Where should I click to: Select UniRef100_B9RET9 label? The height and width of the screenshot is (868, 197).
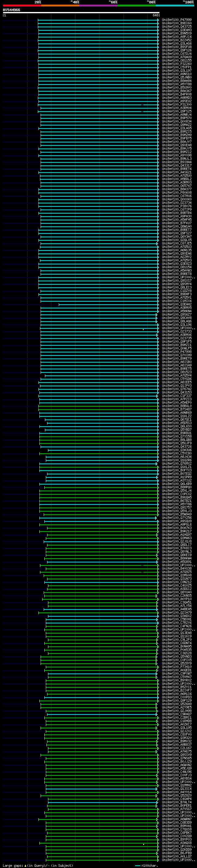pos(177,358)
